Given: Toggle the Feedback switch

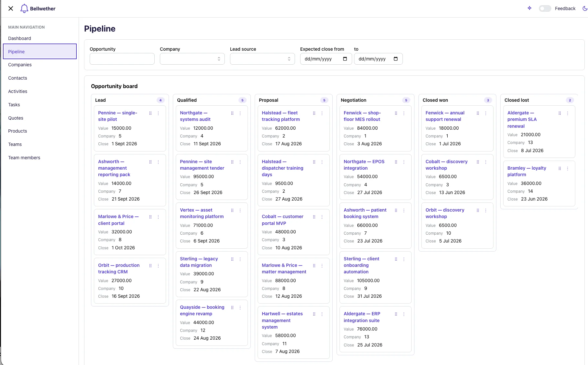Looking at the screenshot, I should pos(545,8).
